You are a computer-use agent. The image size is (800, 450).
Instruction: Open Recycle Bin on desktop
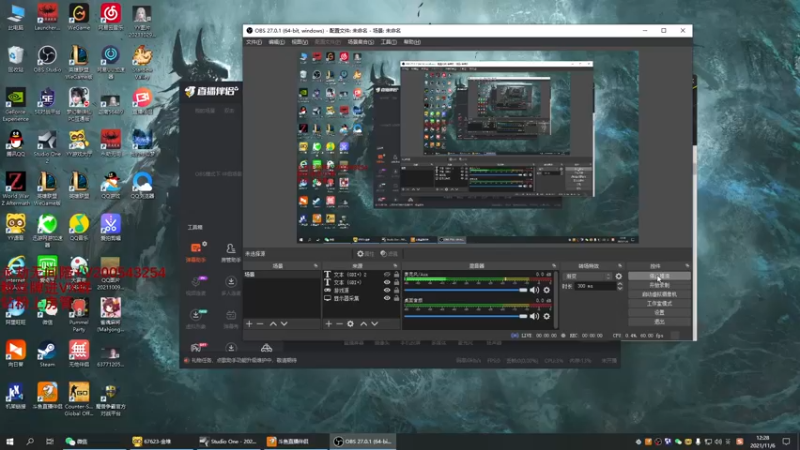tap(16, 59)
